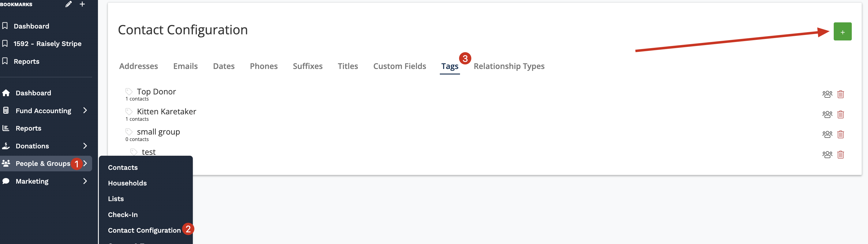View contacts for Top Donor tag
Viewport: 868px width, 244px height.
click(827, 94)
